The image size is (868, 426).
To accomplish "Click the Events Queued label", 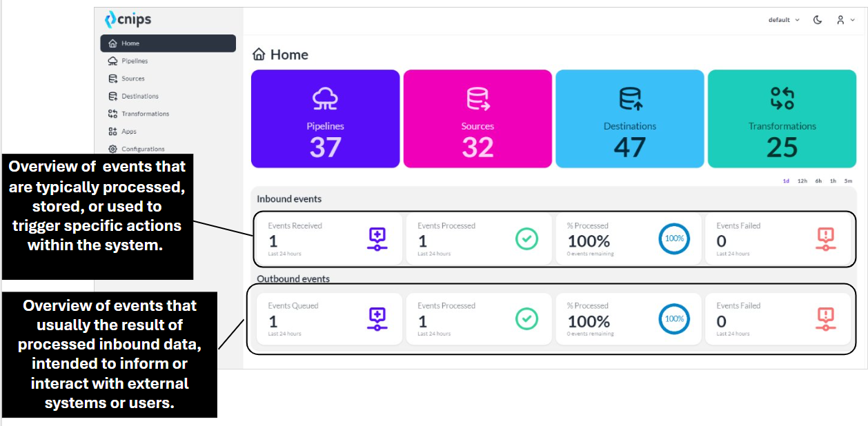I will tap(293, 306).
